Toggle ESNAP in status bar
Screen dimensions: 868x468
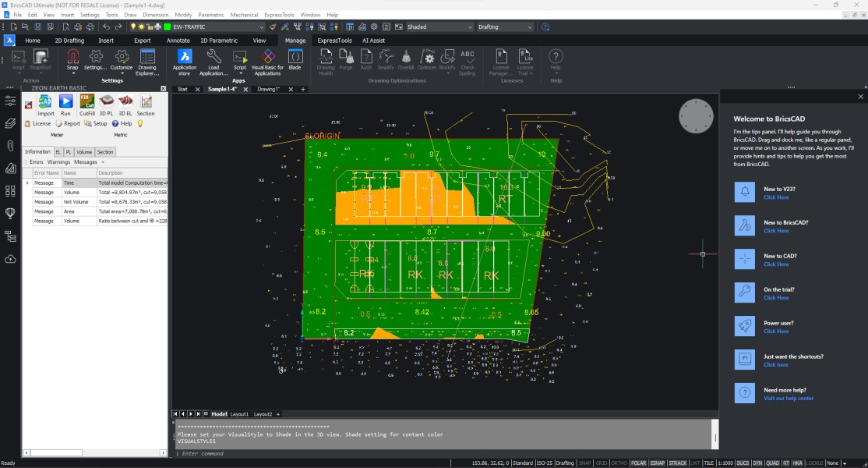[657, 463]
